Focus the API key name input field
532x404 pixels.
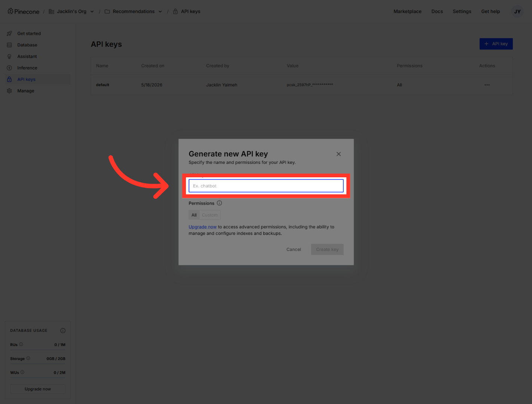tap(266, 186)
